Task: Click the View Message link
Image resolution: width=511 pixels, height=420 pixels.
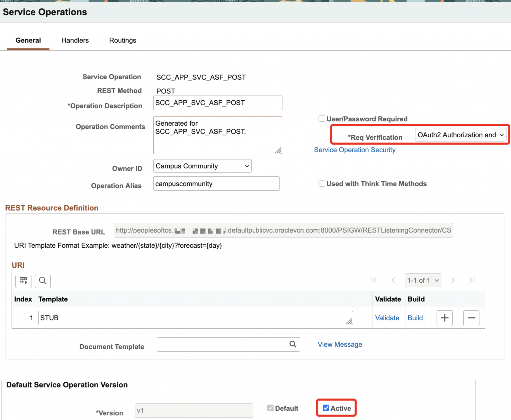Action: (x=340, y=344)
